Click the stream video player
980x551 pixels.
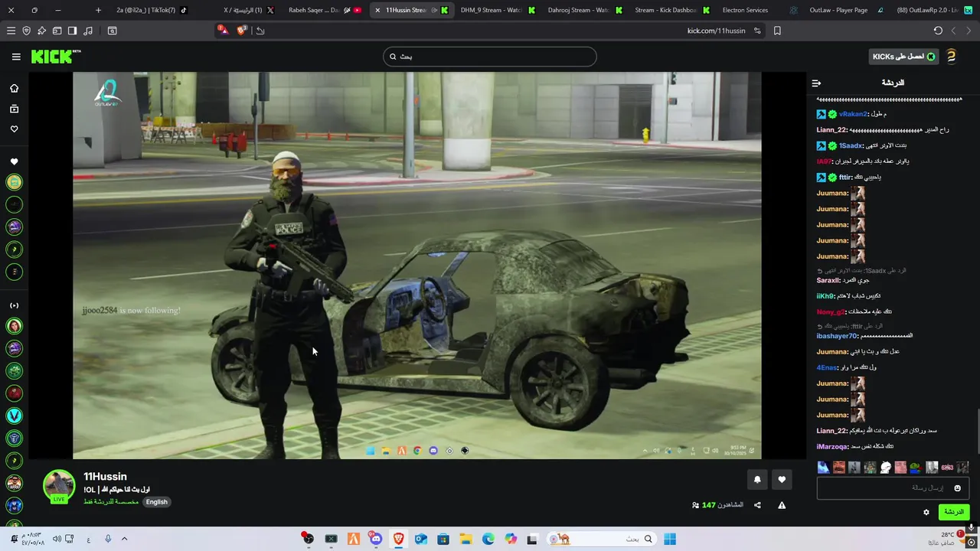(x=417, y=266)
